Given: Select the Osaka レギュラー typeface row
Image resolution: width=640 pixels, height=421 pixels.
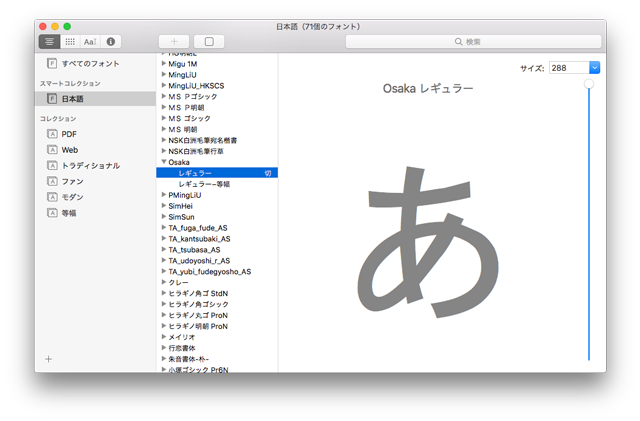Looking at the screenshot, I should [217, 173].
